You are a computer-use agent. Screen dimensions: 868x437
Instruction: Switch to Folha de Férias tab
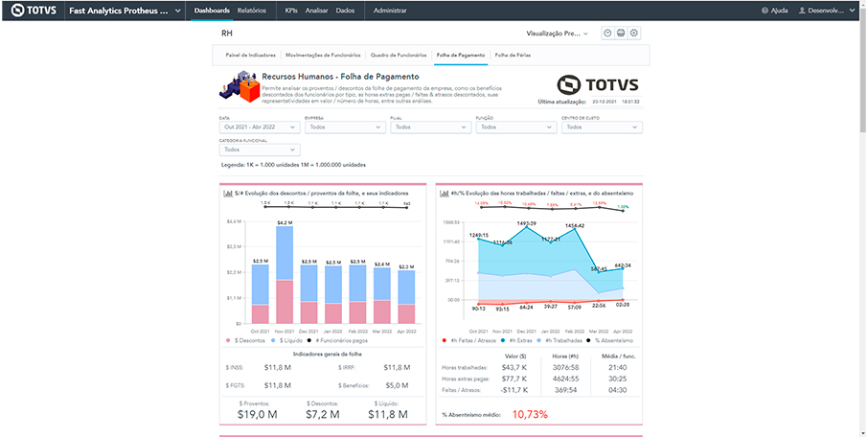513,56
